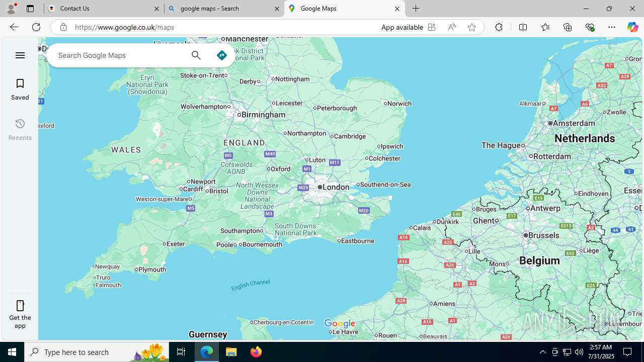The height and width of the screenshot is (362, 644).
Task: Click Cambridge on the map
Action: pos(350,136)
